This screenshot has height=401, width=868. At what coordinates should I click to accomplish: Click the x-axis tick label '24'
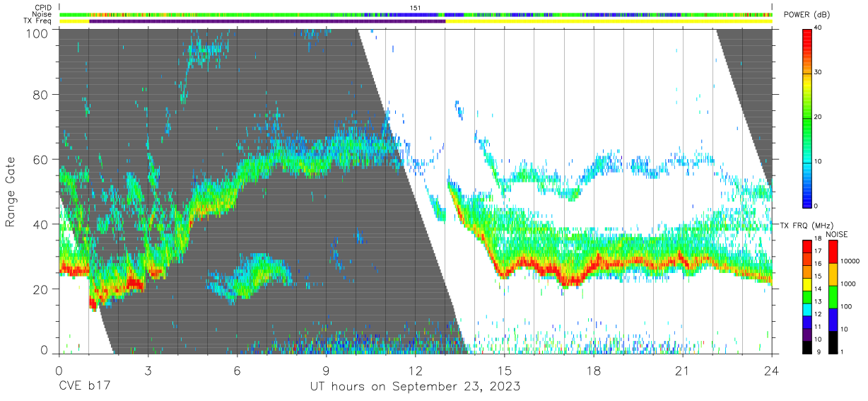click(x=772, y=371)
